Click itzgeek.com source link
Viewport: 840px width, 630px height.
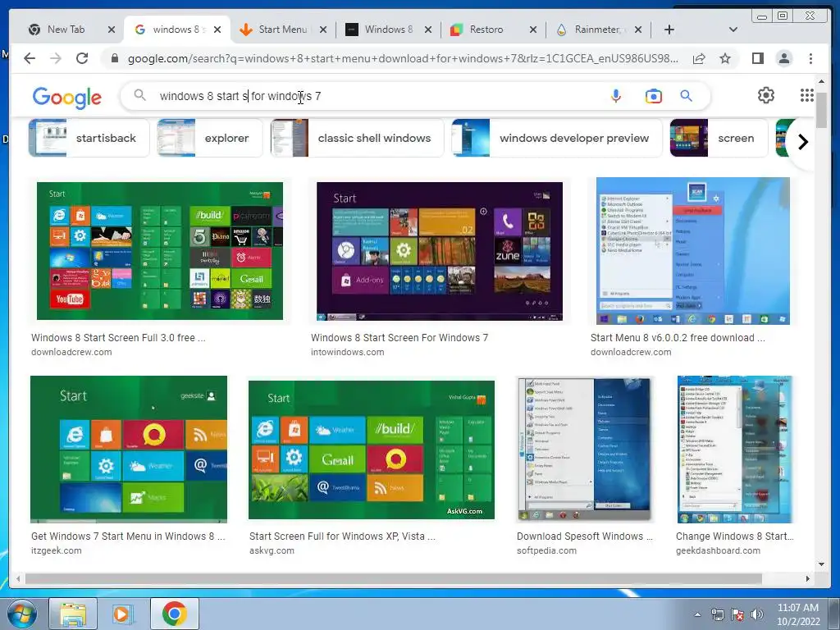click(57, 550)
